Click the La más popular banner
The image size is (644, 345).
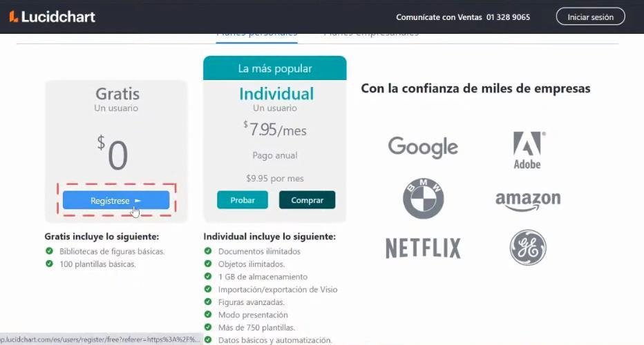[x=275, y=68]
